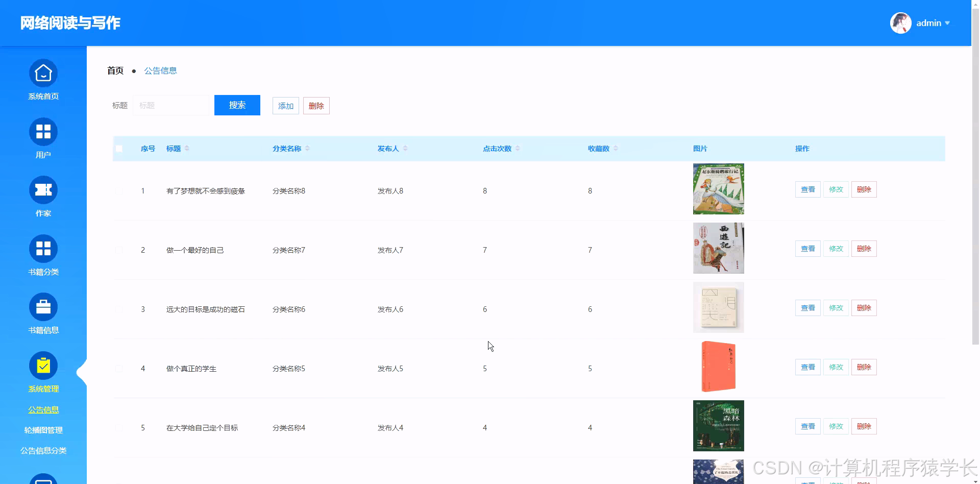Open the 用户 grid icon in sidebar
This screenshot has width=980, height=484.
pos(43,132)
